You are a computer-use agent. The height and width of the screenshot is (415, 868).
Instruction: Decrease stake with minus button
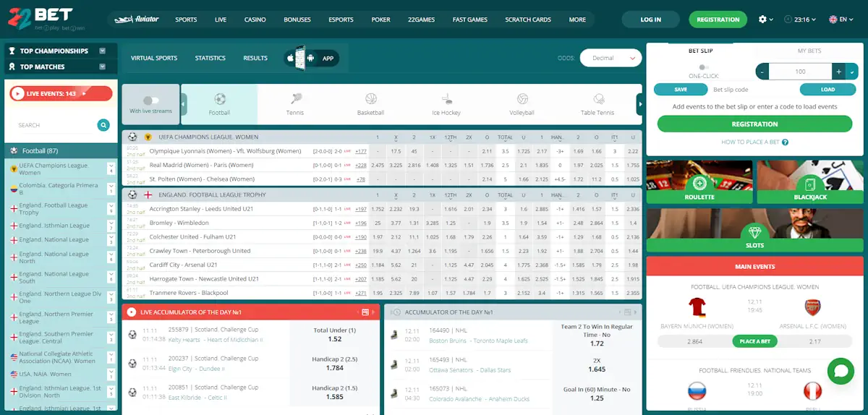click(762, 72)
